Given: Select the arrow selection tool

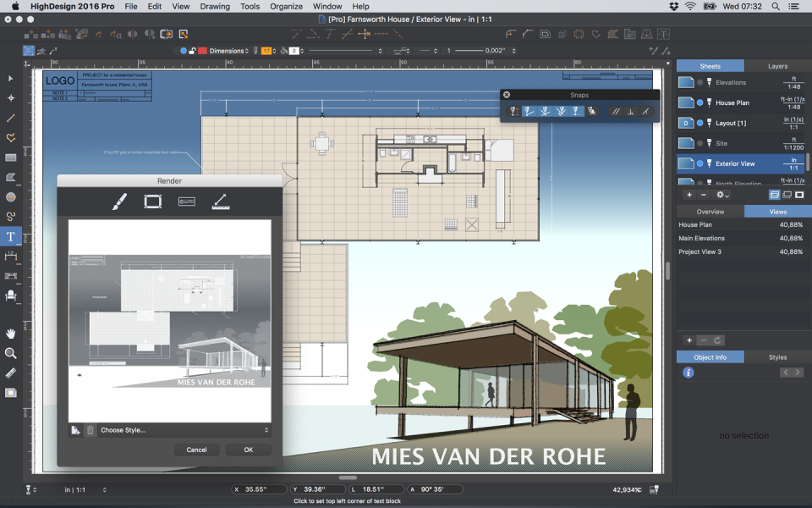Looking at the screenshot, I should (11, 78).
